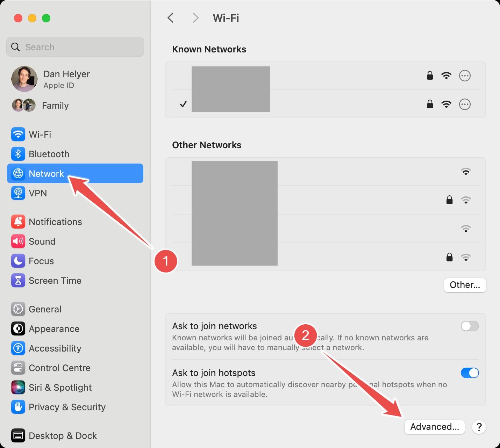Click the Advanced... button
Screen dimensions: 500x448
coord(434,427)
